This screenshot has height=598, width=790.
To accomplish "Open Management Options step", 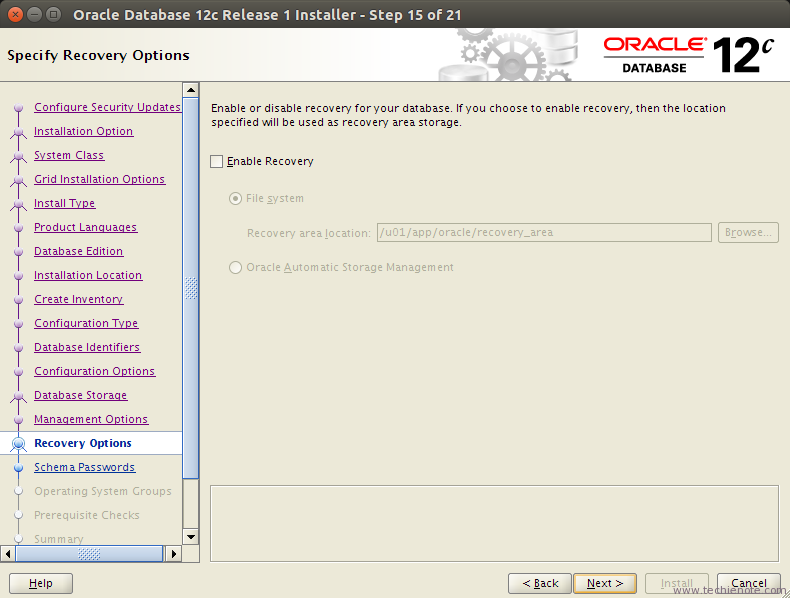I will [x=91, y=419].
